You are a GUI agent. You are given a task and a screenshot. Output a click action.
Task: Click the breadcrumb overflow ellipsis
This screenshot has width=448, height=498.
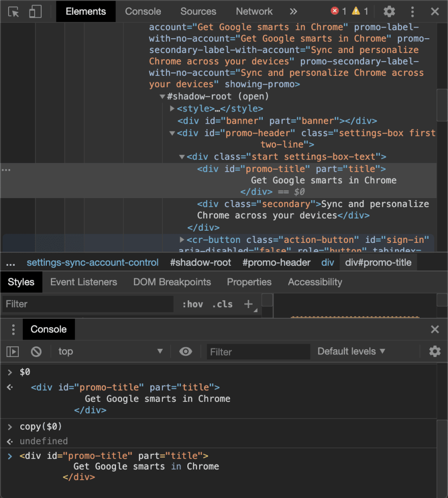[11, 263]
